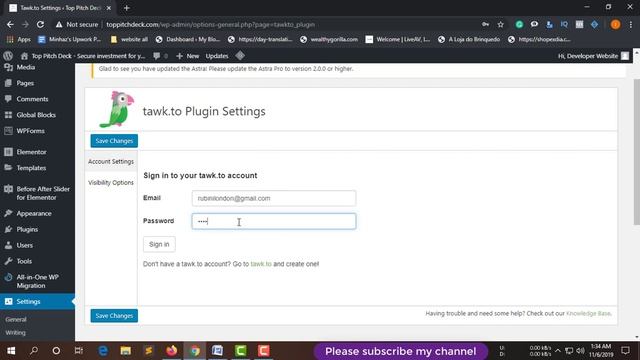Visit site via Top Pitch Deck home icon
640x360 pixels.
coord(24,56)
